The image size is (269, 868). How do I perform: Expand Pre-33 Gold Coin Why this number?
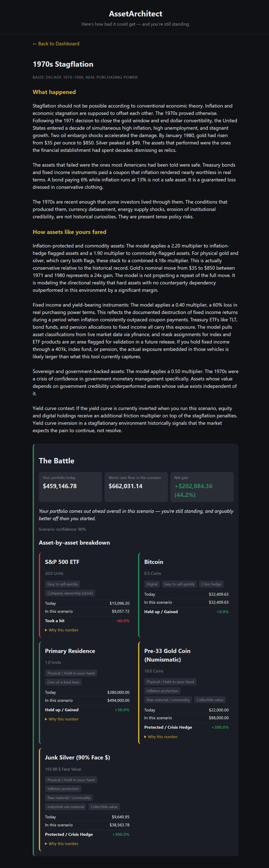tap(161, 736)
